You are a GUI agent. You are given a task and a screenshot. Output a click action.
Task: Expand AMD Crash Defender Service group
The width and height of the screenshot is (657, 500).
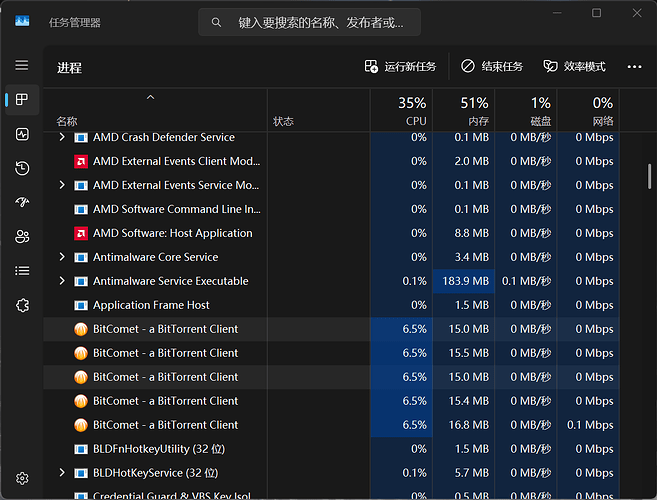pos(62,137)
